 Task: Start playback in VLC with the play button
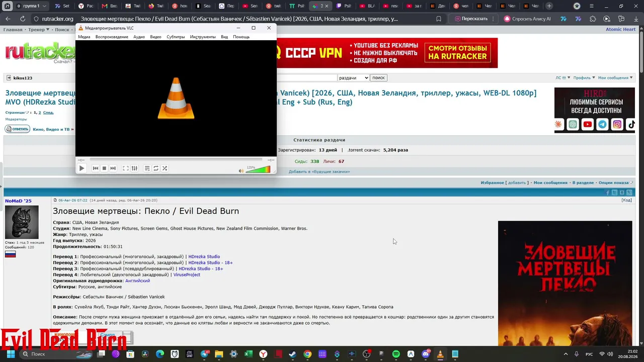[x=82, y=168]
